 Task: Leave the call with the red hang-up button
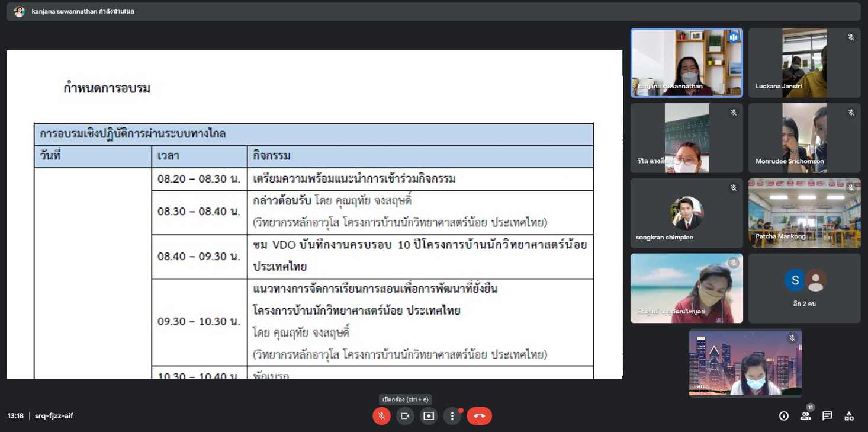tap(480, 416)
